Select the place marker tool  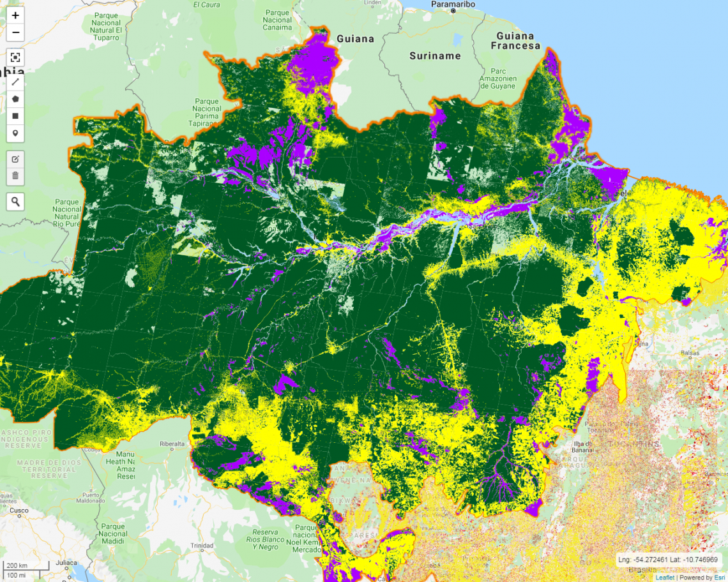[x=15, y=133]
